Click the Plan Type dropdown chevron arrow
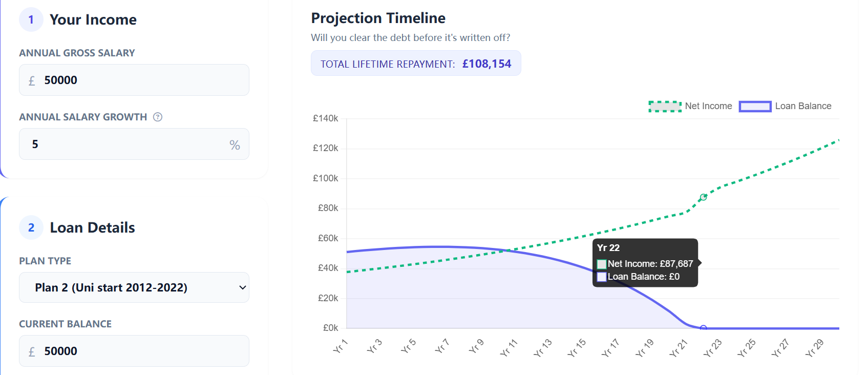Image resolution: width=868 pixels, height=375 pixels. click(x=243, y=287)
